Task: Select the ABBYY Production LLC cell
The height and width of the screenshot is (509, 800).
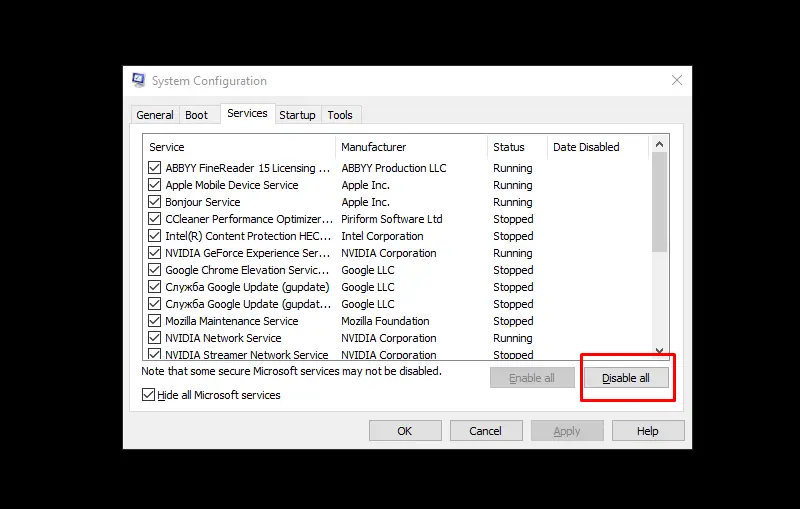Action: coord(394,168)
